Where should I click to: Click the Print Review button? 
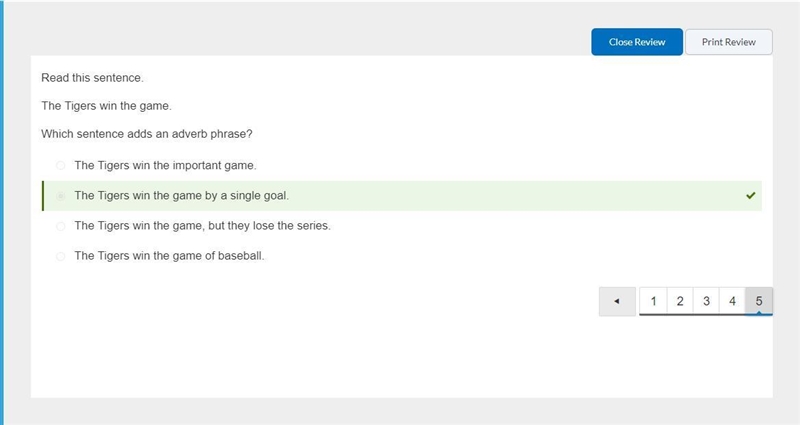pyautogui.click(x=729, y=42)
